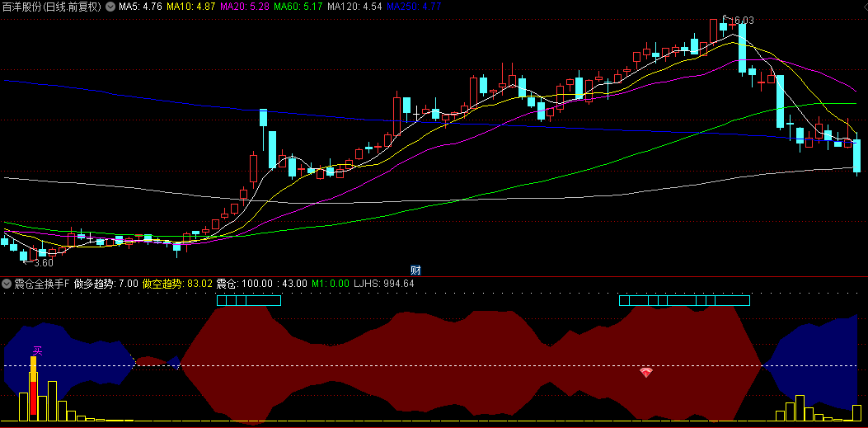The height and width of the screenshot is (428, 868).
Task: Click the red signal icon on dashed line
Action: (x=646, y=372)
